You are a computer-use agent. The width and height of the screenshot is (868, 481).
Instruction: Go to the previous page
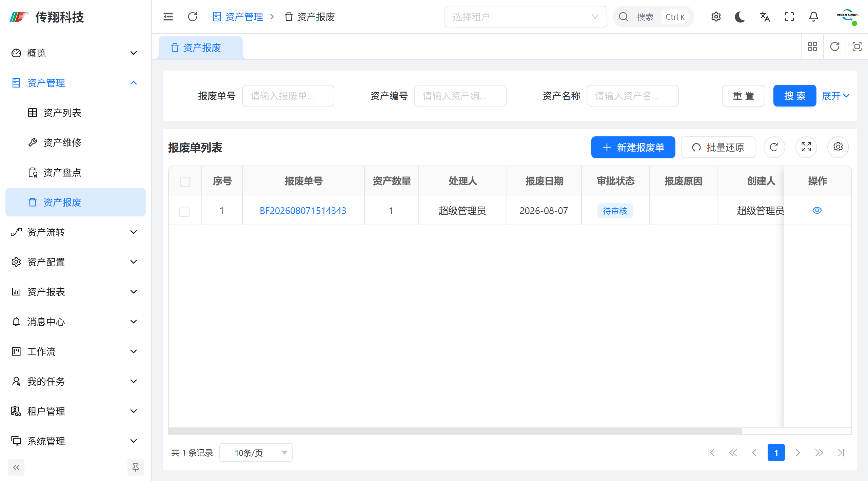[x=754, y=453]
